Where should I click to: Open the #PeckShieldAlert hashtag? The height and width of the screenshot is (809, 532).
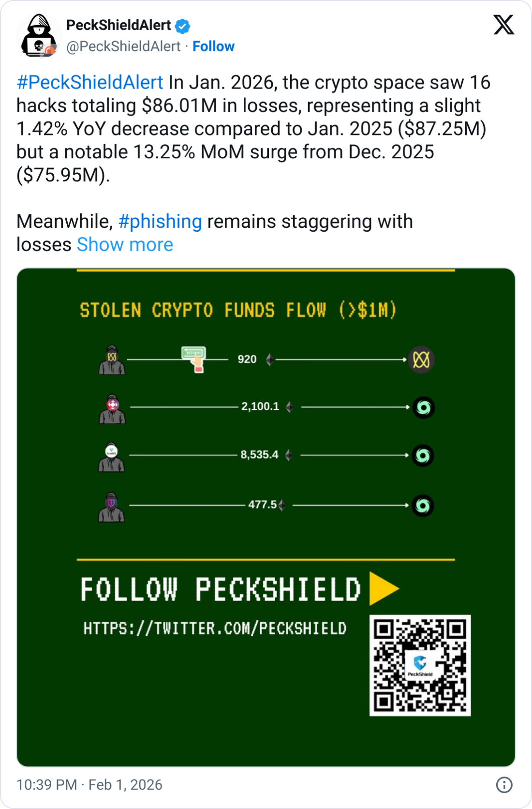(x=90, y=83)
